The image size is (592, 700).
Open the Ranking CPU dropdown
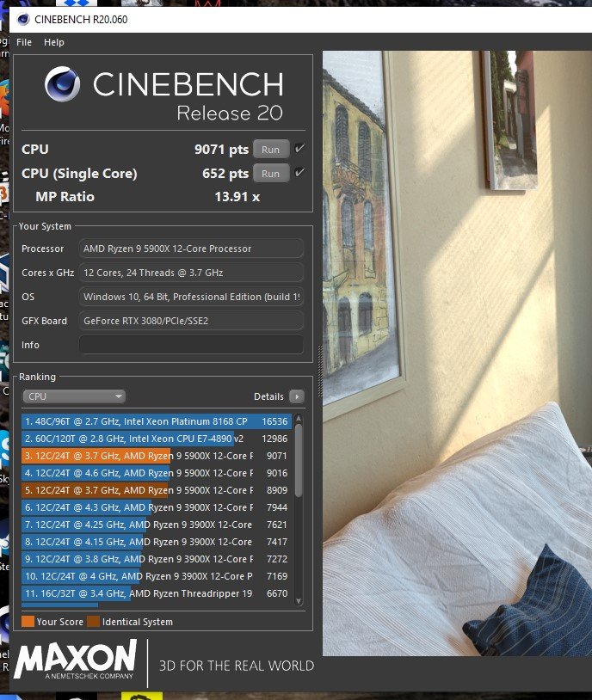coord(74,396)
